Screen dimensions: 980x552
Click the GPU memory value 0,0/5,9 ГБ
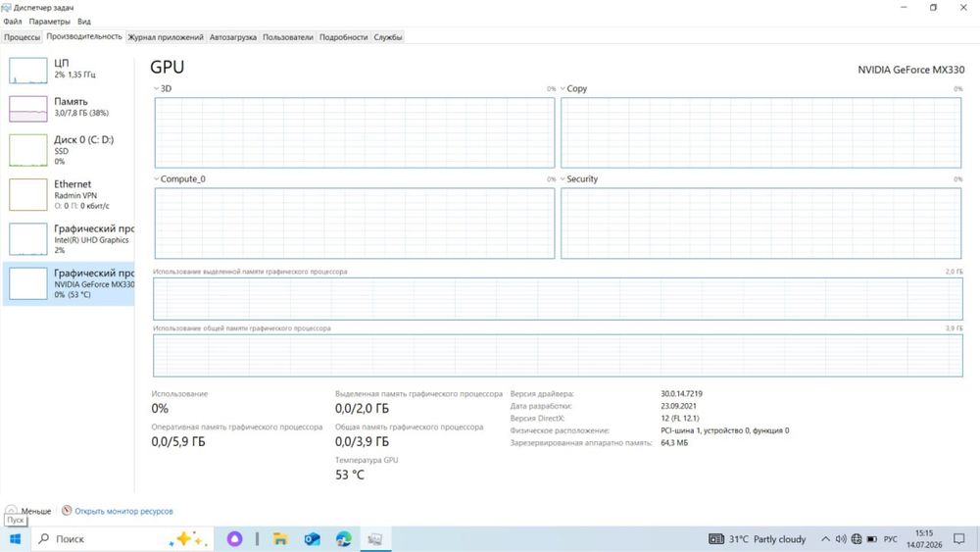tap(178, 442)
